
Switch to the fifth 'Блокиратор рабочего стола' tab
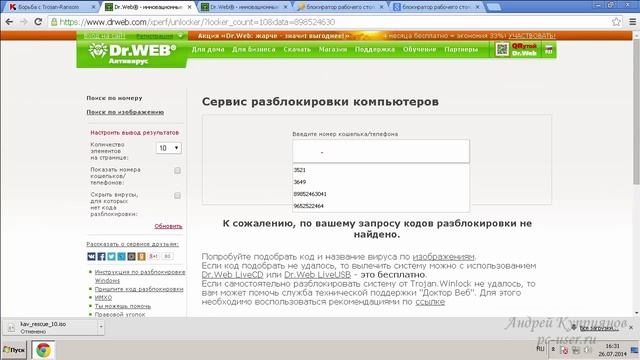[437, 7]
